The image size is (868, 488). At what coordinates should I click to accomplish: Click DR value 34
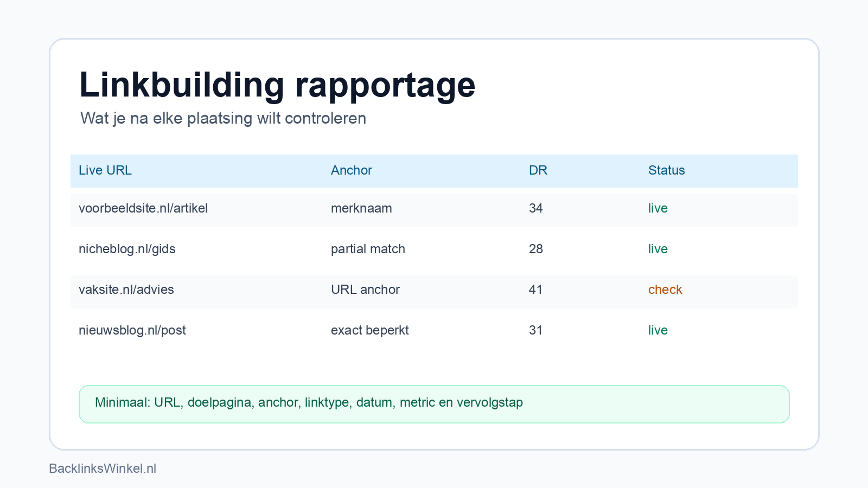tap(536, 208)
